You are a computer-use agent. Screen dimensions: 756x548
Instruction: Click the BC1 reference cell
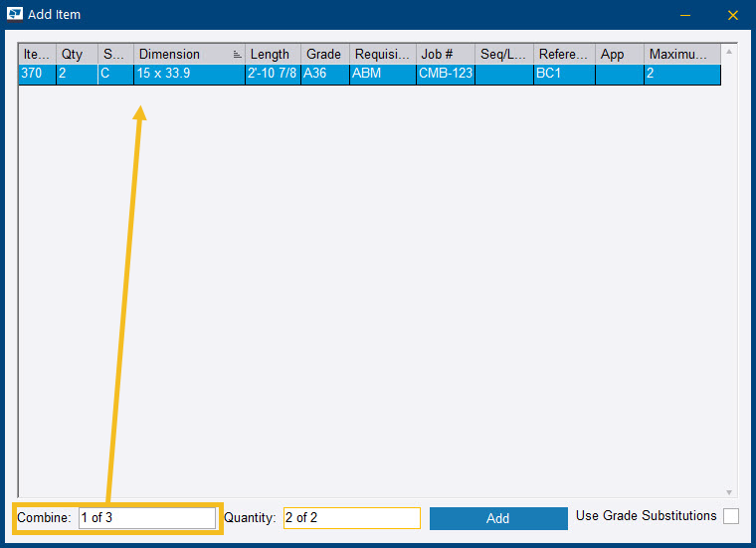click(565, 75)
